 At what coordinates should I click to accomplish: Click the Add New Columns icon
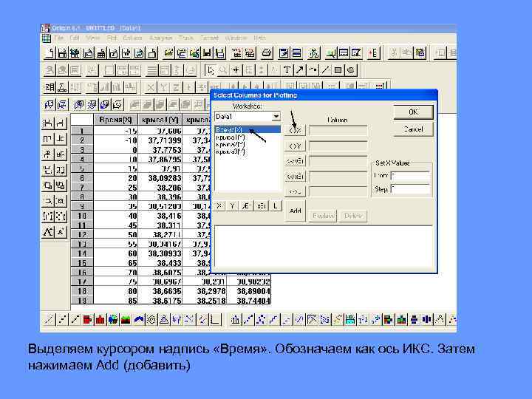point(374,53)
